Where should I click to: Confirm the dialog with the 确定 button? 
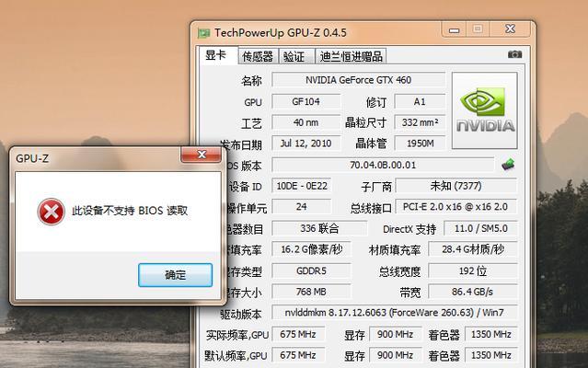[x=175, y=275]
